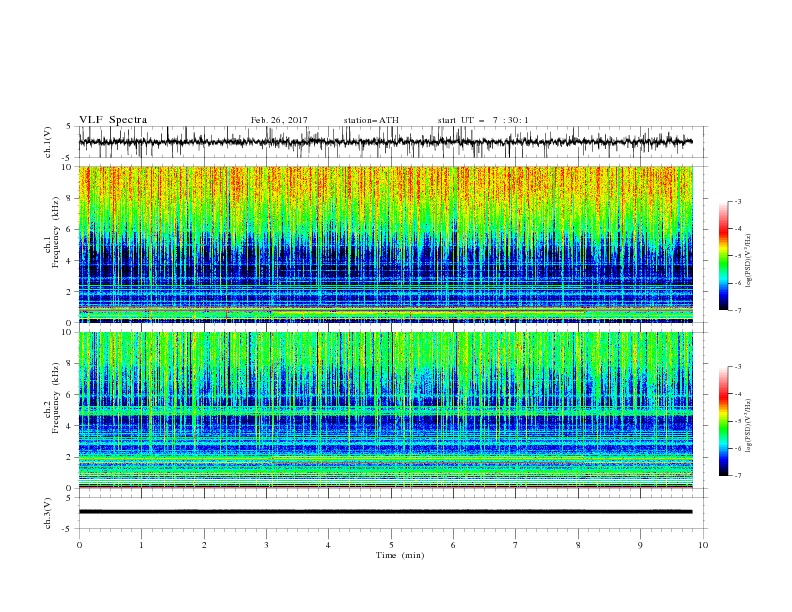Click ch.1 frequency axis tick "10"
This screenshot has width=792, height=612.
click(68, 167)
